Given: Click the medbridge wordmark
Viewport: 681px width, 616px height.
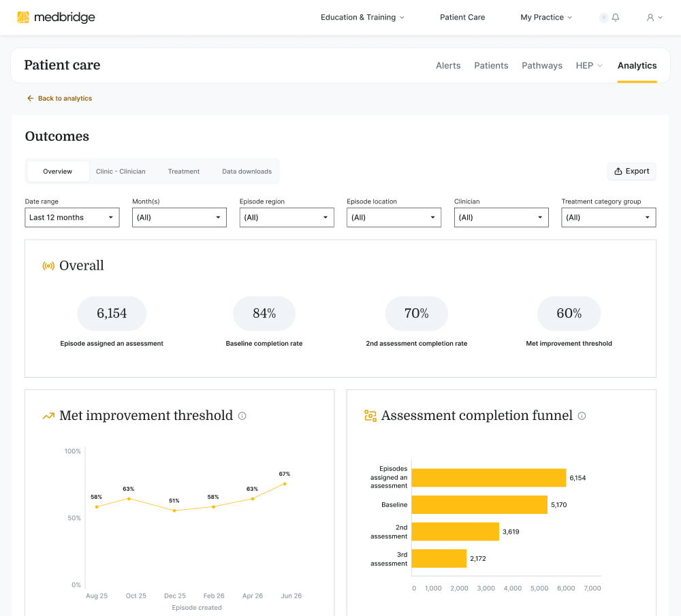Looking at the screenshot, I should pos(64,17).
